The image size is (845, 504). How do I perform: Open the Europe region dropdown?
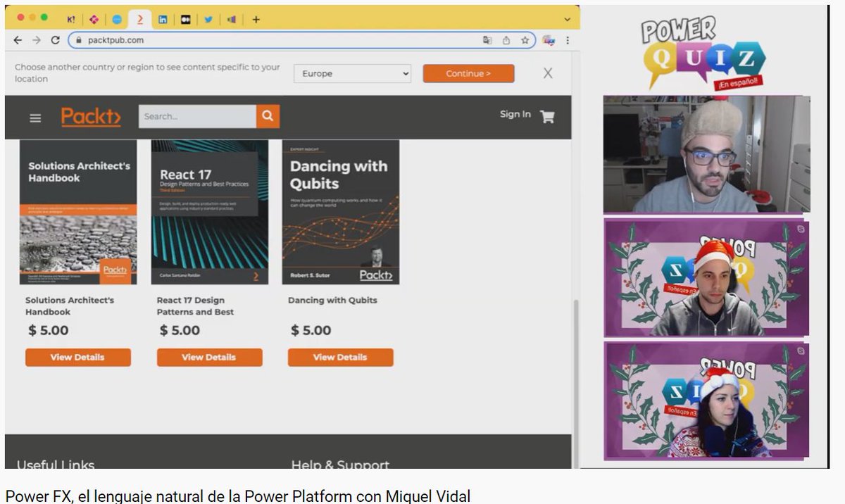pyautogui.click(x=352, y=73)
